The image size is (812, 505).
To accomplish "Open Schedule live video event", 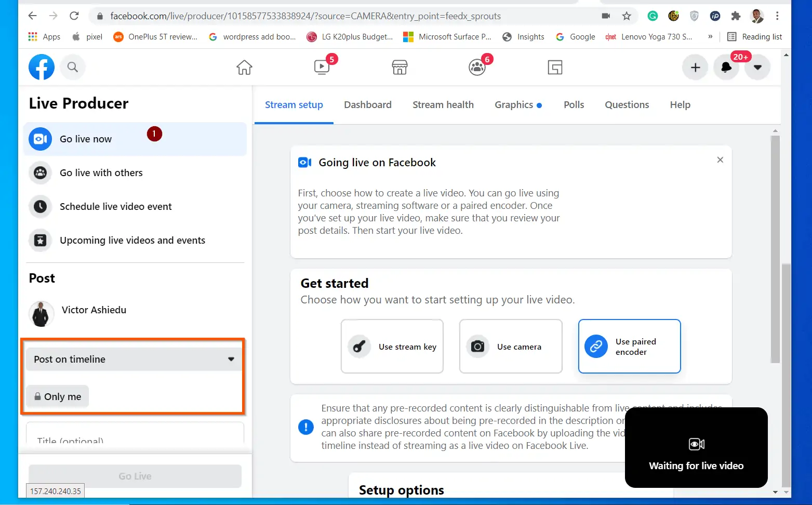I will pyautogui.click(x=135, y=207).
